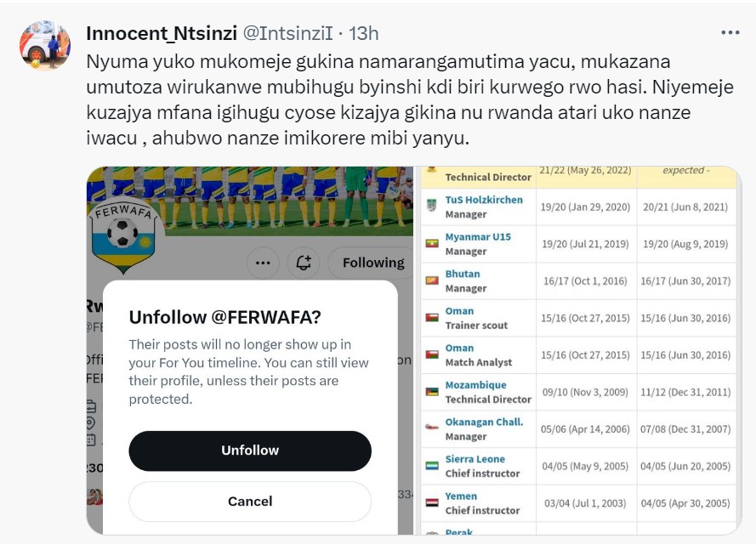The image size is (756, 544).
Task: Open the TuS Holzkirchen link
Action: 484,200
